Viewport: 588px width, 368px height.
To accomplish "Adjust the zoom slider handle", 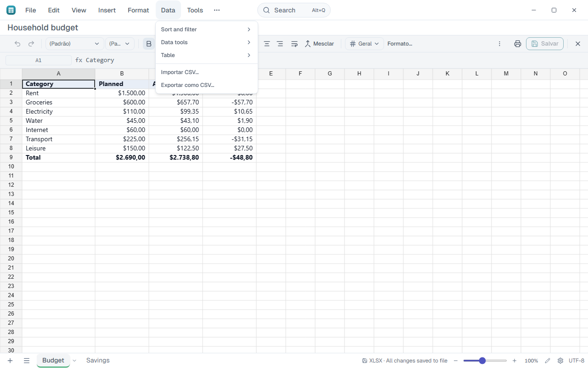I will [482, 361].
